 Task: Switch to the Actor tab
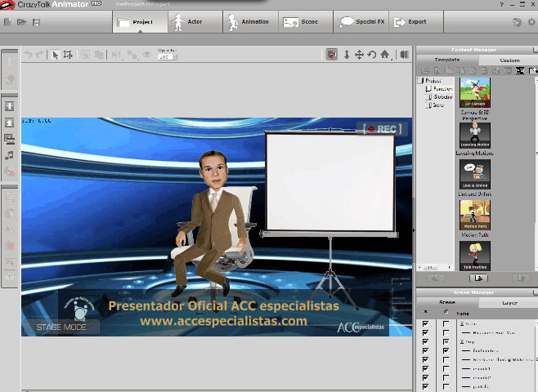click(x=195, y=22)
